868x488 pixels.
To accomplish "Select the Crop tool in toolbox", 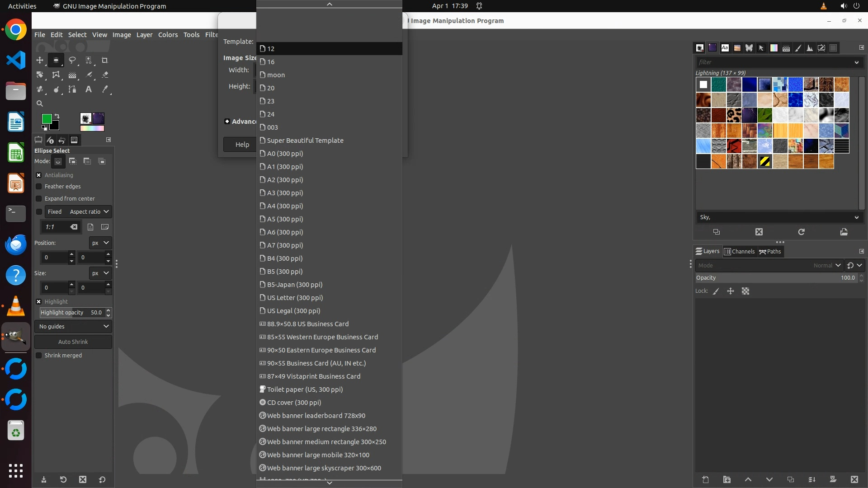I will coord(104,60).
